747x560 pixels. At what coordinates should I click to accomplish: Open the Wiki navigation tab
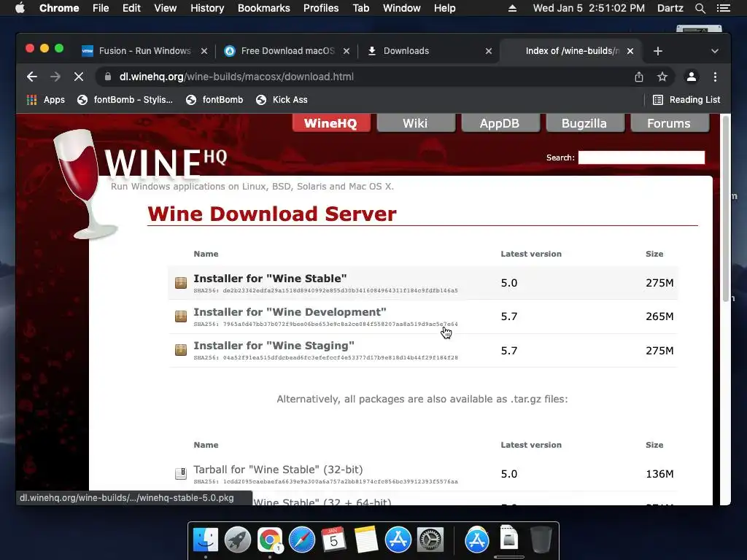415,123
